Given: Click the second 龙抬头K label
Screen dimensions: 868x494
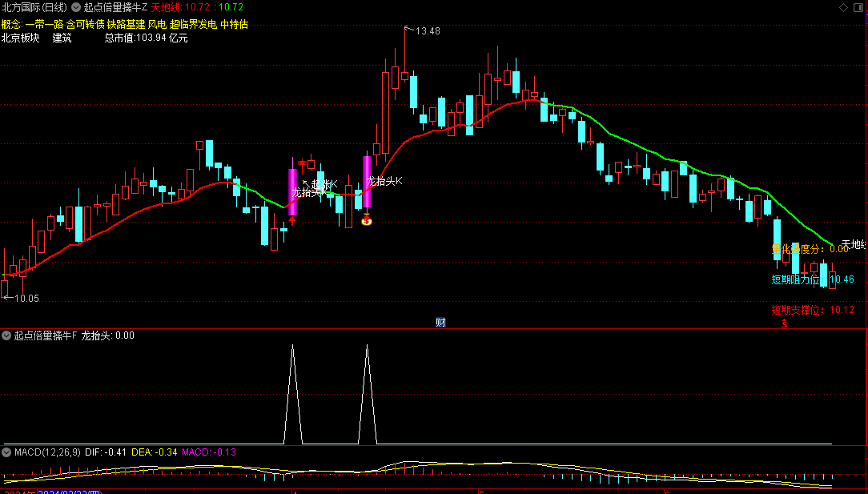Looking at the screenshot, I should pyautogui.click(x=384, y=180).
